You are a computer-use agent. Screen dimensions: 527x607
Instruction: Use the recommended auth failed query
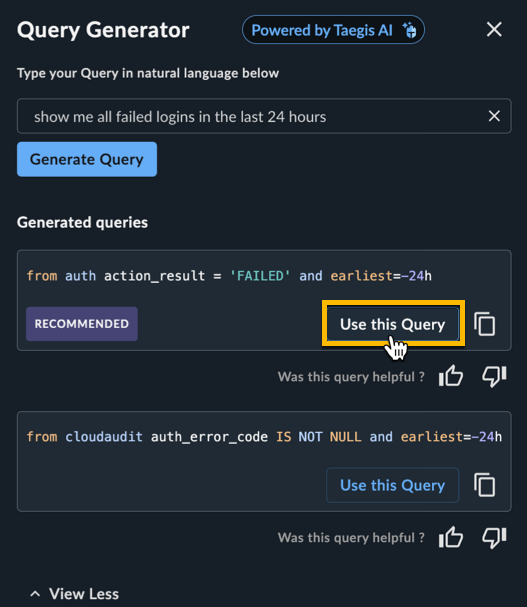(393, 324)
